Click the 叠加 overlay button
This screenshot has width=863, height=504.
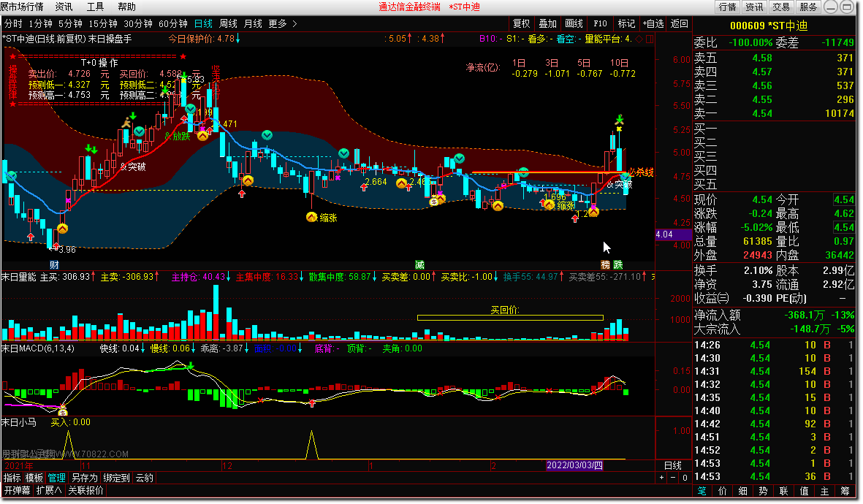[x=547, y=23]
